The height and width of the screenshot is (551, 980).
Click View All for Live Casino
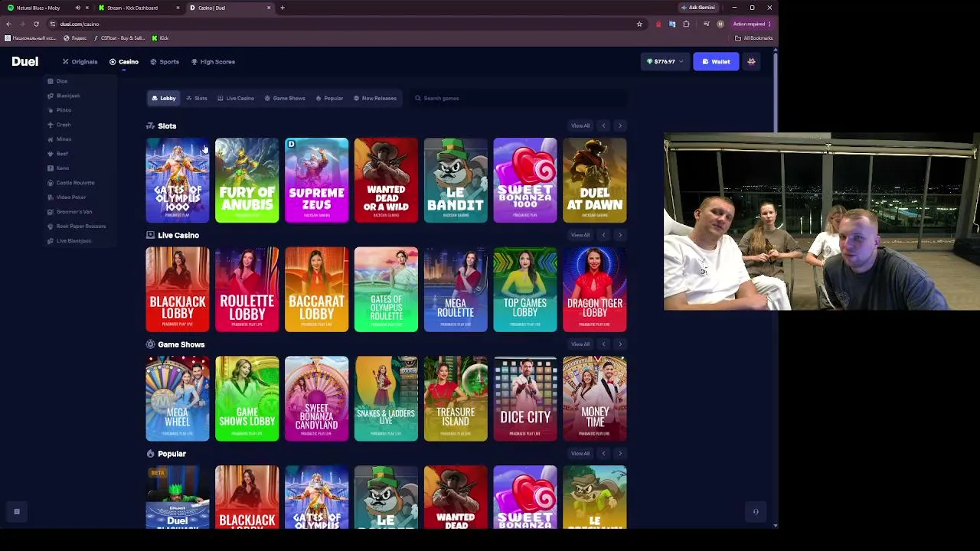[580, 235]
